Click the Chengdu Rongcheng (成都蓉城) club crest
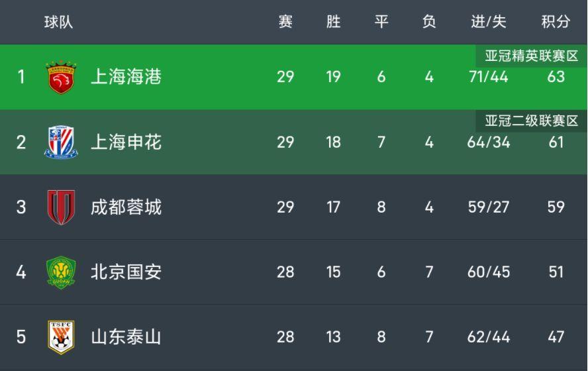Screen dimensions: 588x371 (61, 207)
